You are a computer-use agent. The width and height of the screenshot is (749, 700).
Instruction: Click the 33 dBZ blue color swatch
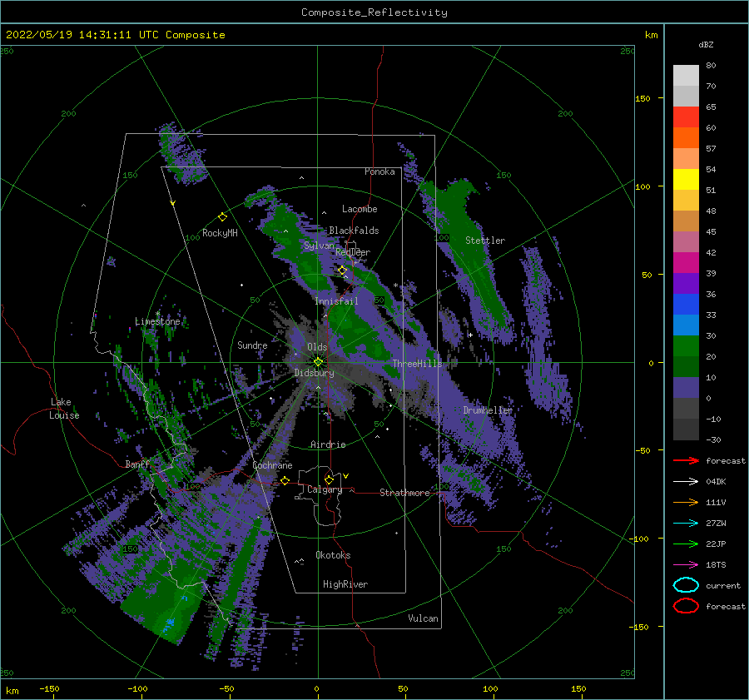686,304
